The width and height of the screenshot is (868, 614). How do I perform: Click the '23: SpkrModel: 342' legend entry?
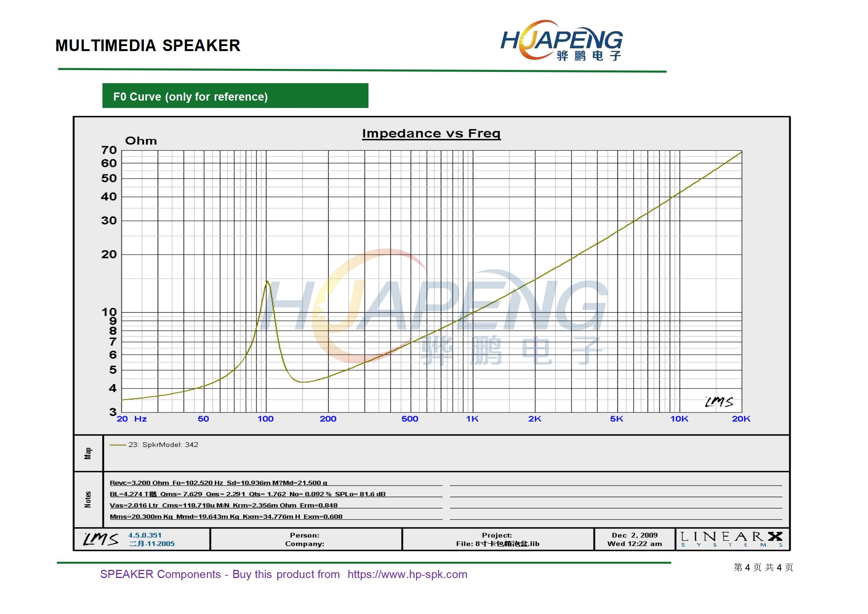click(163, 445)
